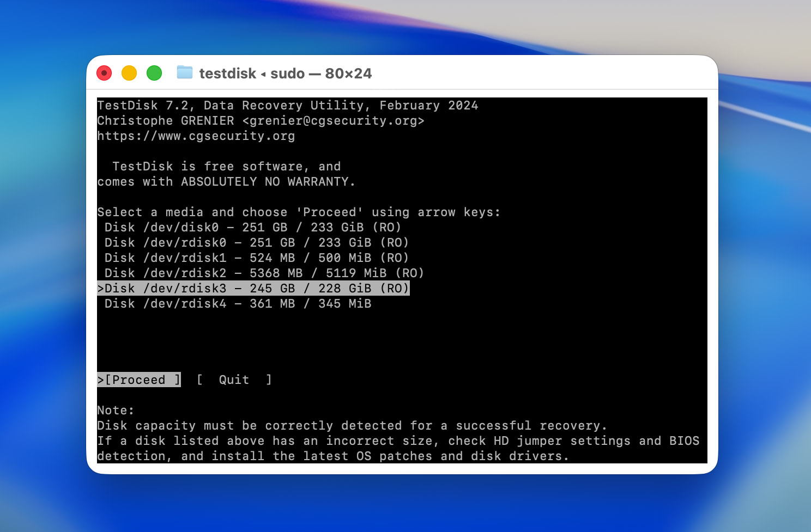Select Disk /dev/rdisk0 251 GB row
The height and width of the screenshot is (532, 811).
coord(257,242)
